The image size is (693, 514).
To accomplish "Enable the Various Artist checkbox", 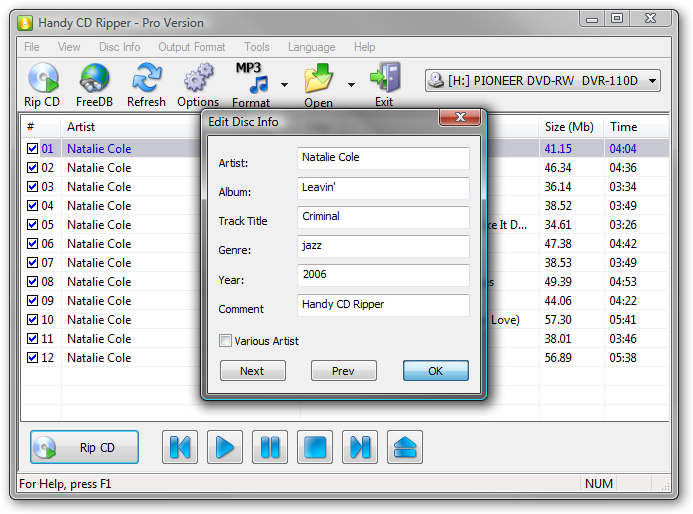I will point(225,341).
